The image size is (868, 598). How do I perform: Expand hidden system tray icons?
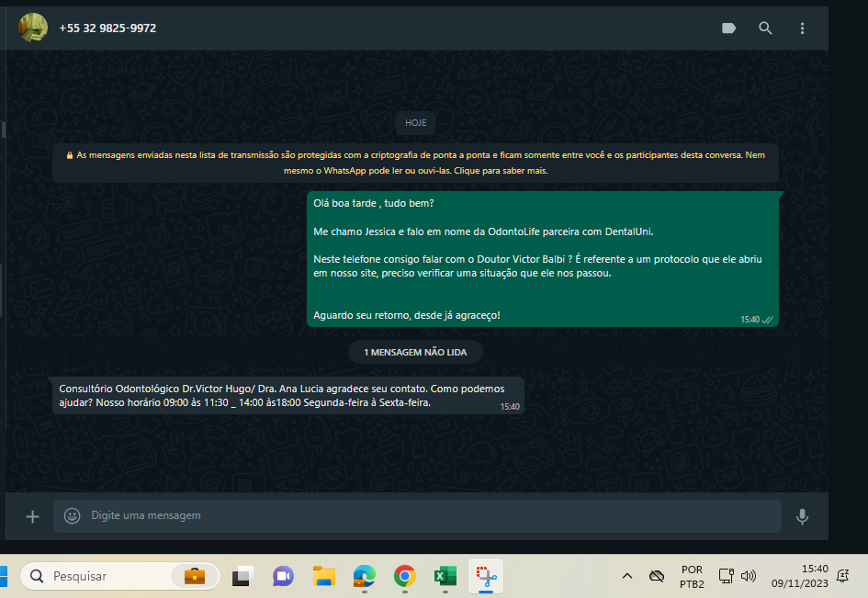pos(627,576)
